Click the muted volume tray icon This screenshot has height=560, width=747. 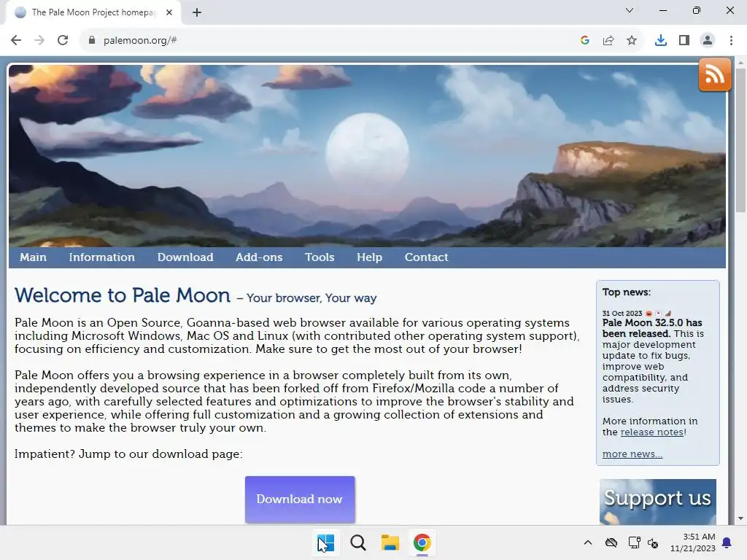click(x=653, y=542)
